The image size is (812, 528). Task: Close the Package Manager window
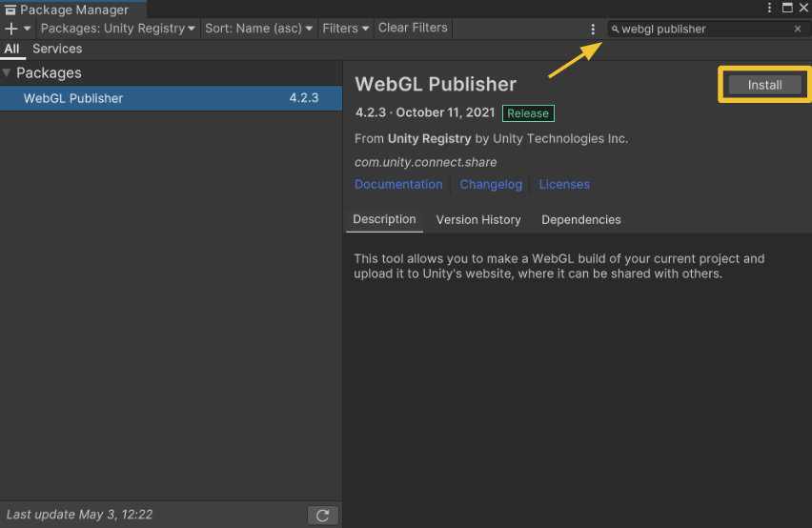[x=803, y=8]
